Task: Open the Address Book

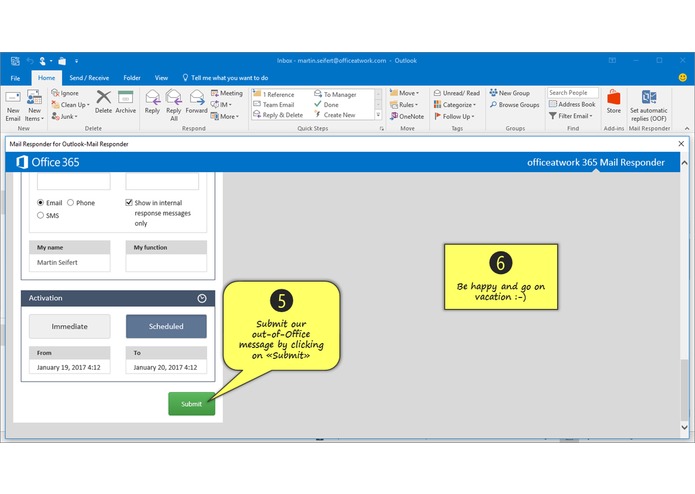Action: [572, 104]
